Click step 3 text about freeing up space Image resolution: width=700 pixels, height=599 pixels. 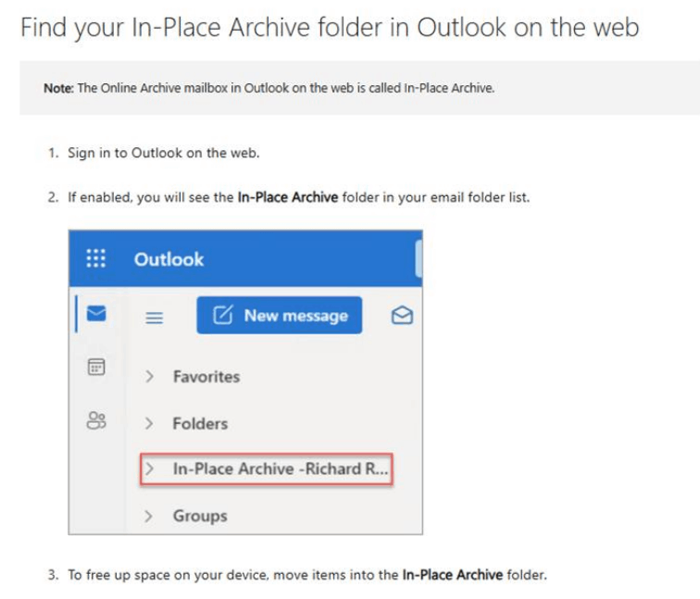click(307, 575)
